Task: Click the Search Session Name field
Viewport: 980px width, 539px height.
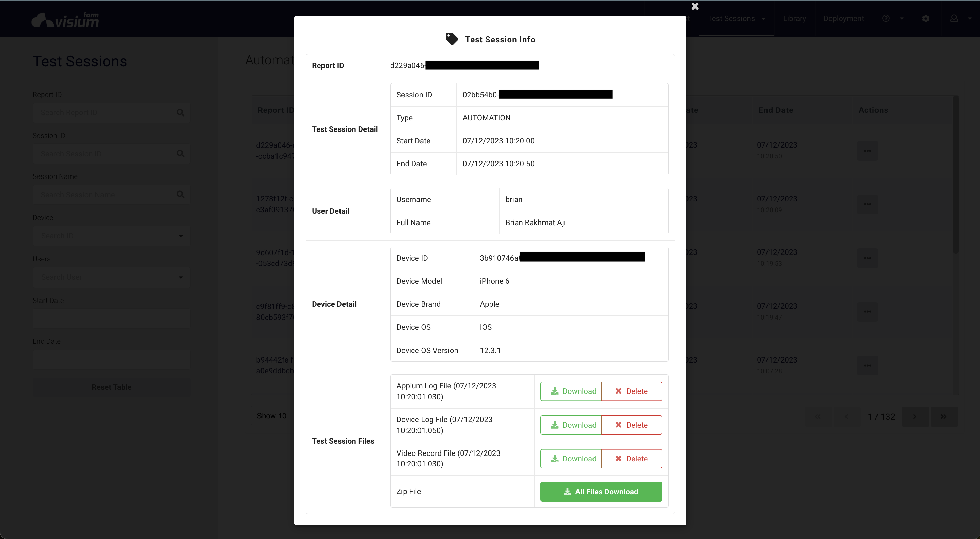Action: point(111,195)
